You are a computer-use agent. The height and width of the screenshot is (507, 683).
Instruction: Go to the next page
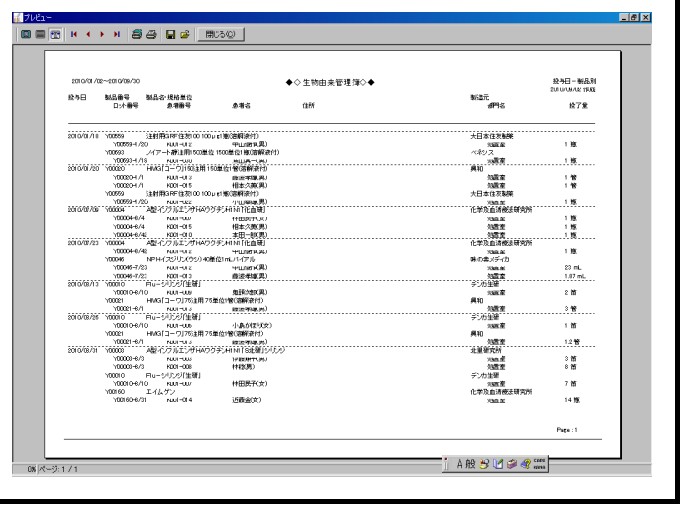coord(102,34)
